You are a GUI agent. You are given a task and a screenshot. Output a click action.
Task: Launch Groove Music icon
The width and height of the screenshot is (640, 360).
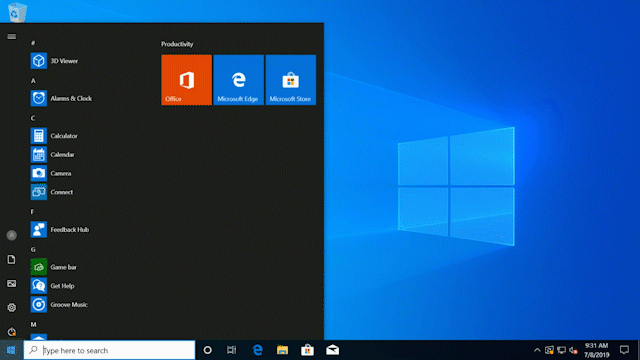tap(39, 305)
